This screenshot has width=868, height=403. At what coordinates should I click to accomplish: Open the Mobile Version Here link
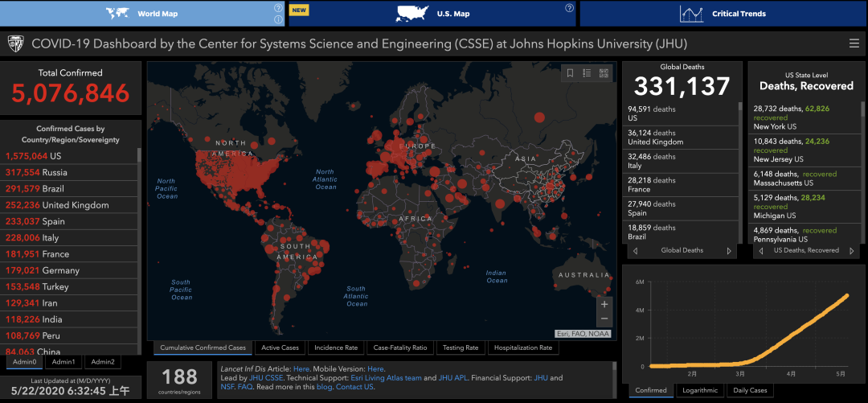[x=376, y=368]
